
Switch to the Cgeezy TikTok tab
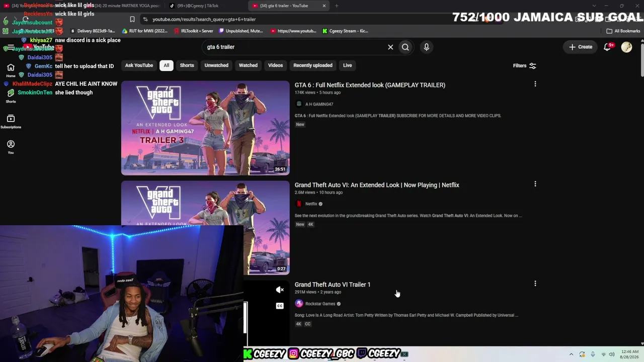tap(198, 6)
